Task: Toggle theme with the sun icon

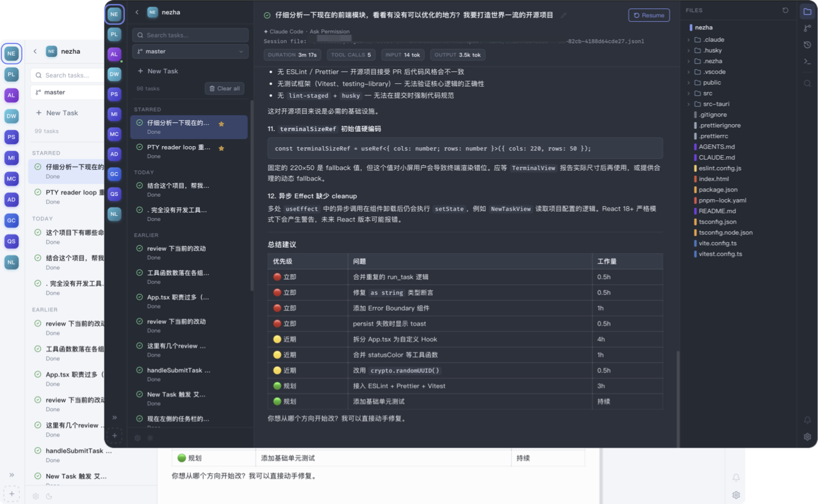Action: (x=150, y=438)
